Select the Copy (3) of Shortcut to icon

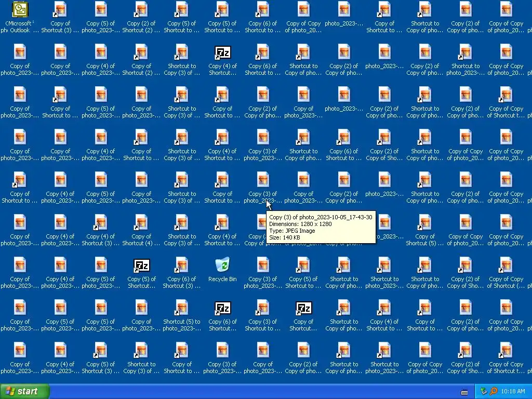click(x=263, y=316)
